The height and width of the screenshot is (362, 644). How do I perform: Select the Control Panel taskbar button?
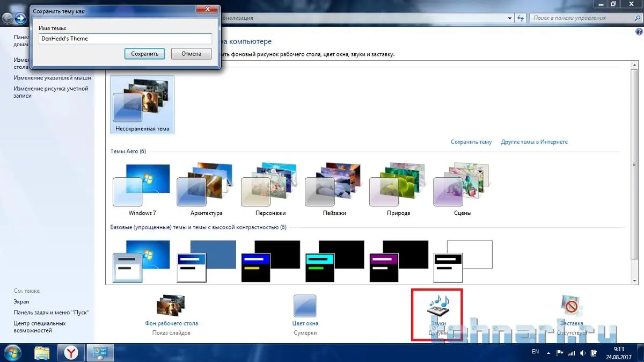click(100, 353)
